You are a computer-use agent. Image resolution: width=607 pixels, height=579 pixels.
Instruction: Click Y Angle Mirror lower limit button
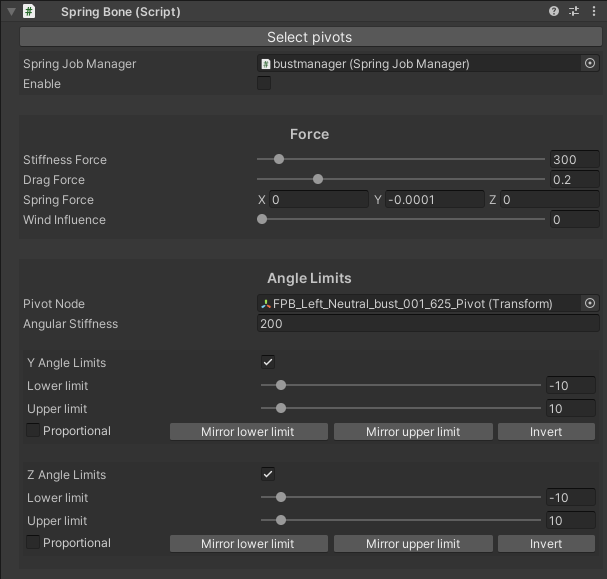pyautogui.click(x=249, y=432)
